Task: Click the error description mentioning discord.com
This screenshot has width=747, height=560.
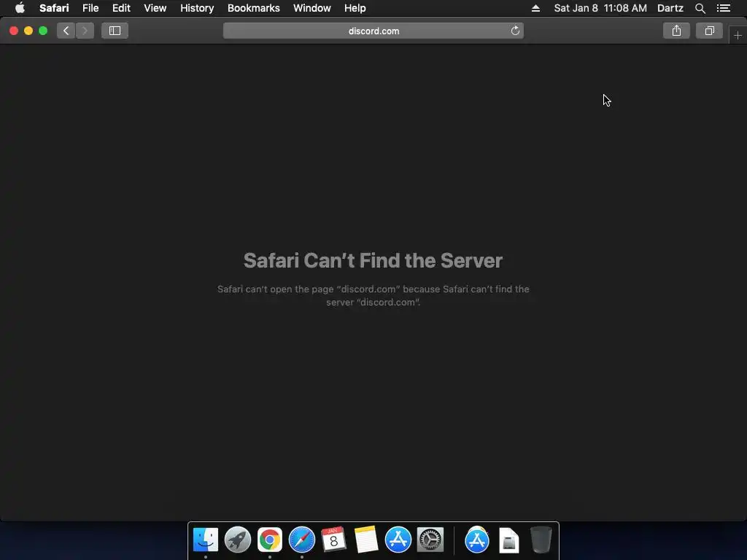Action: coord(373,295)
